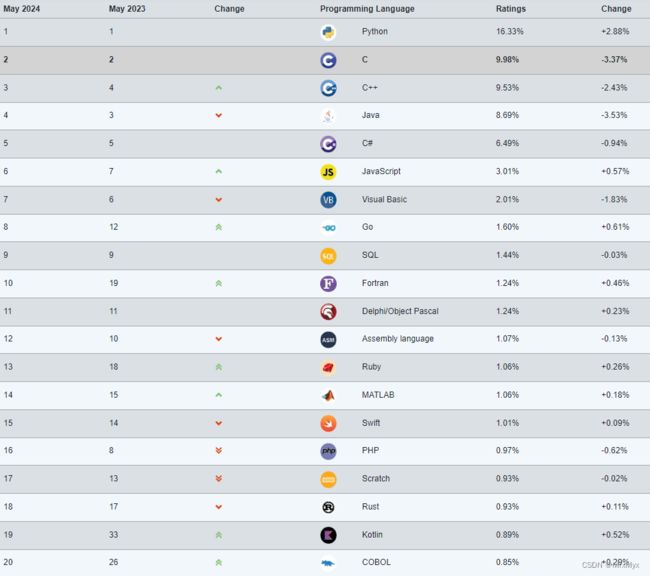
Task: Click the Programming Language column header
Action: tap(367, 9)
